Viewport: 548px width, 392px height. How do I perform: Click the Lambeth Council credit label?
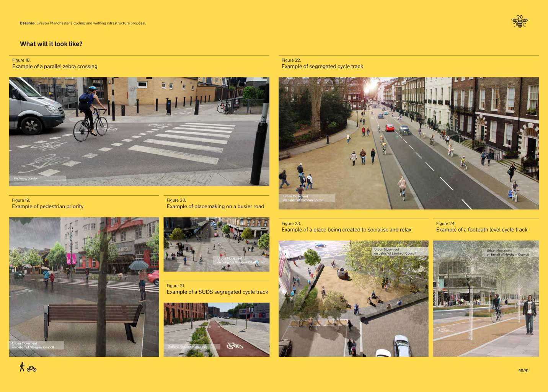coord(395,252)
